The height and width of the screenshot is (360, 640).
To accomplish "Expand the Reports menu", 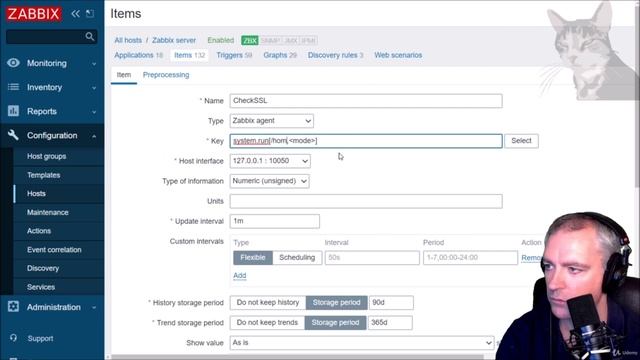I will (94, 112).
